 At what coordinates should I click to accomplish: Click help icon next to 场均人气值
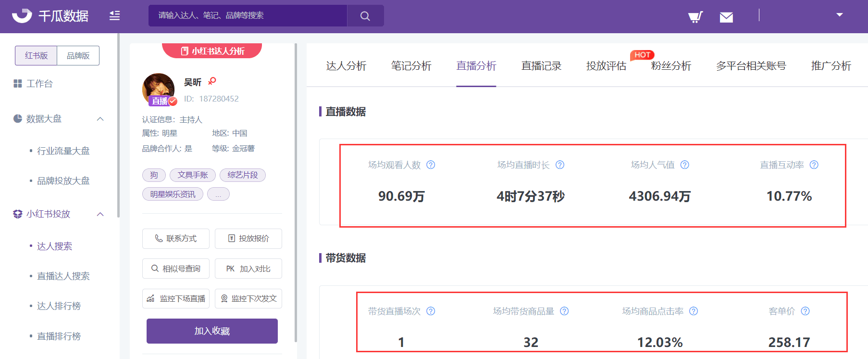685,165
